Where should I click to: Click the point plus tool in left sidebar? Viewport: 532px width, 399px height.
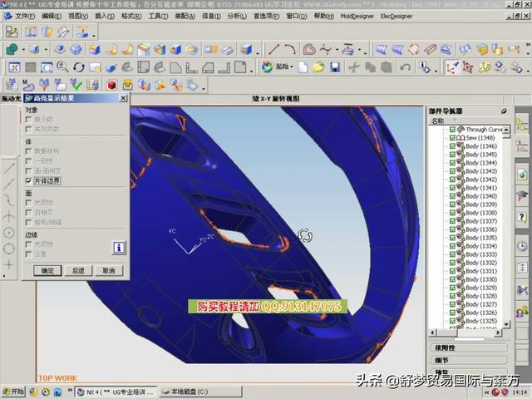9,264
